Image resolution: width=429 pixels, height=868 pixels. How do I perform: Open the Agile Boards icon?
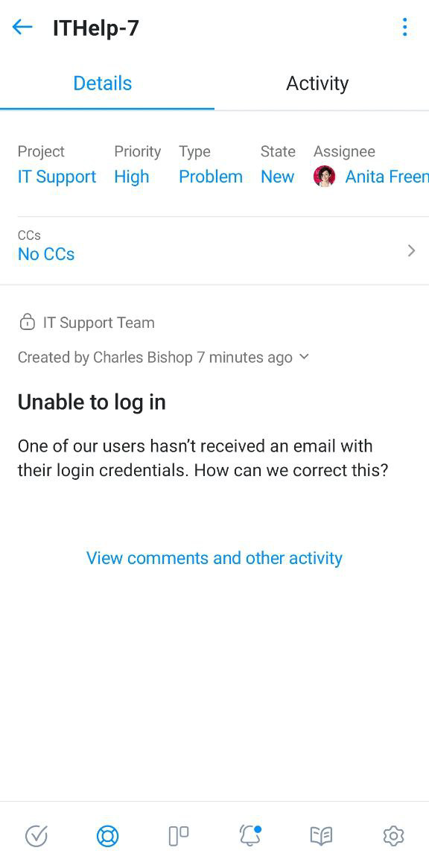(179, 836)
